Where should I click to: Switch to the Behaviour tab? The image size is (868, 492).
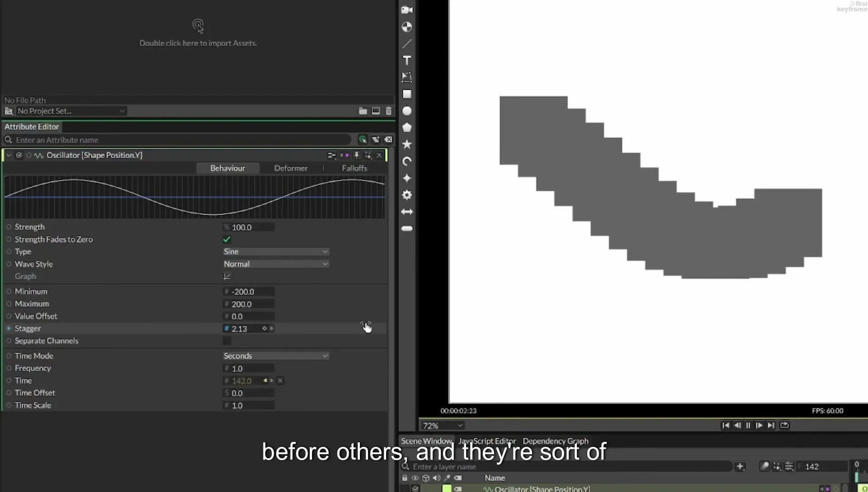[x=227, y=168]
